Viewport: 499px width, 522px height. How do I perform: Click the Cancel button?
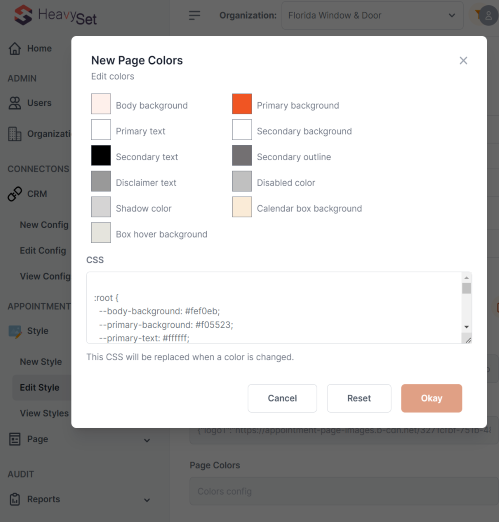coord(282,398)
